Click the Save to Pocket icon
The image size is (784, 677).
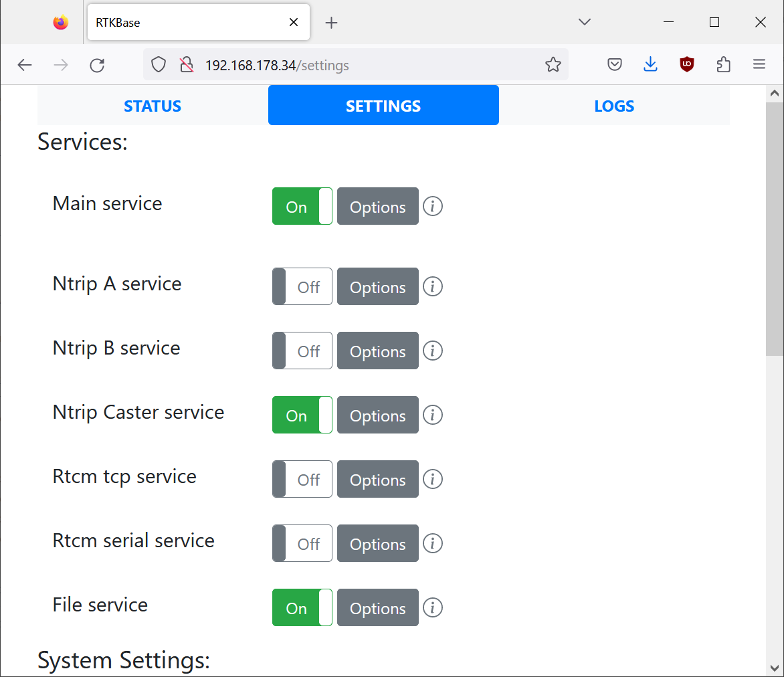615,65
